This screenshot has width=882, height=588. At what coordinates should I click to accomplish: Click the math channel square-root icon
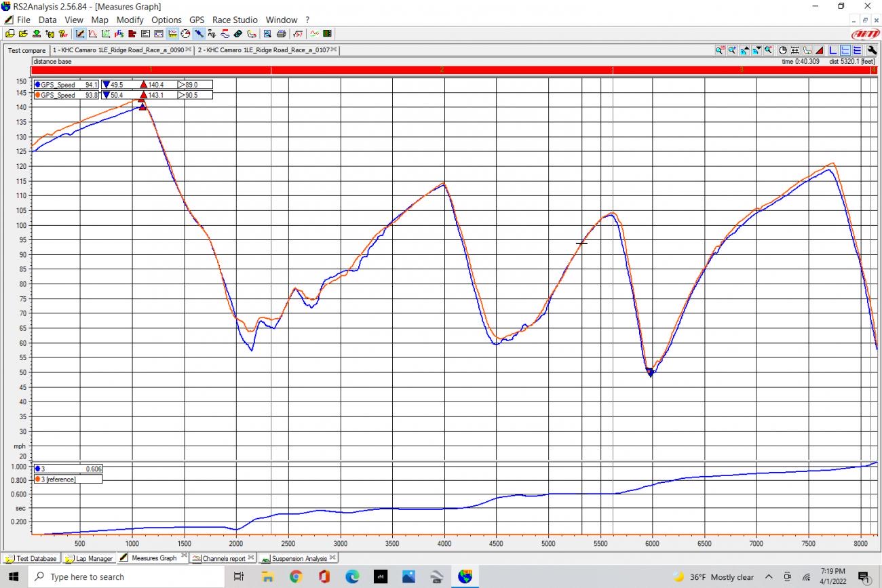click(297, 33)
